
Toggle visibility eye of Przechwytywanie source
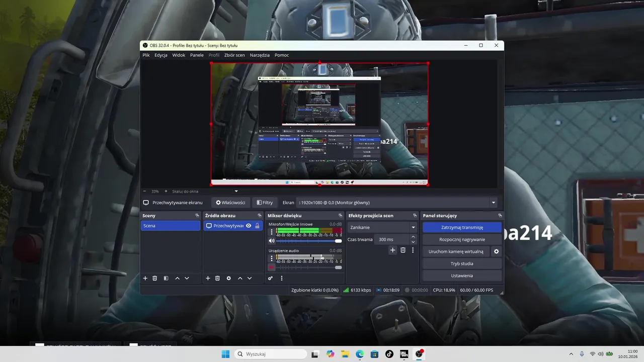(x=249, y=226)
